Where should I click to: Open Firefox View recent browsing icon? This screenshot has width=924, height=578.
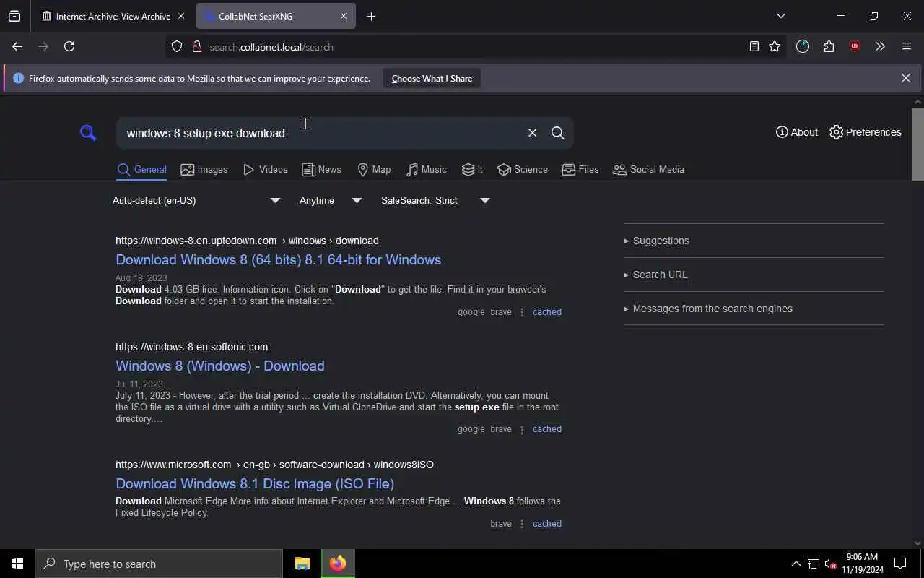14,16
